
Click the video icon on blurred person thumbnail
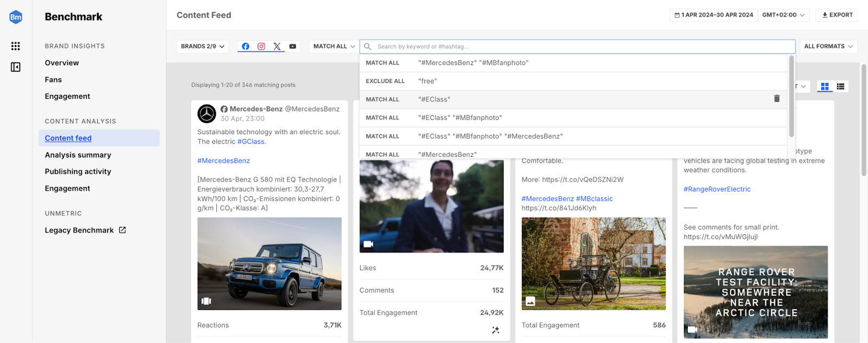[368, 244]
